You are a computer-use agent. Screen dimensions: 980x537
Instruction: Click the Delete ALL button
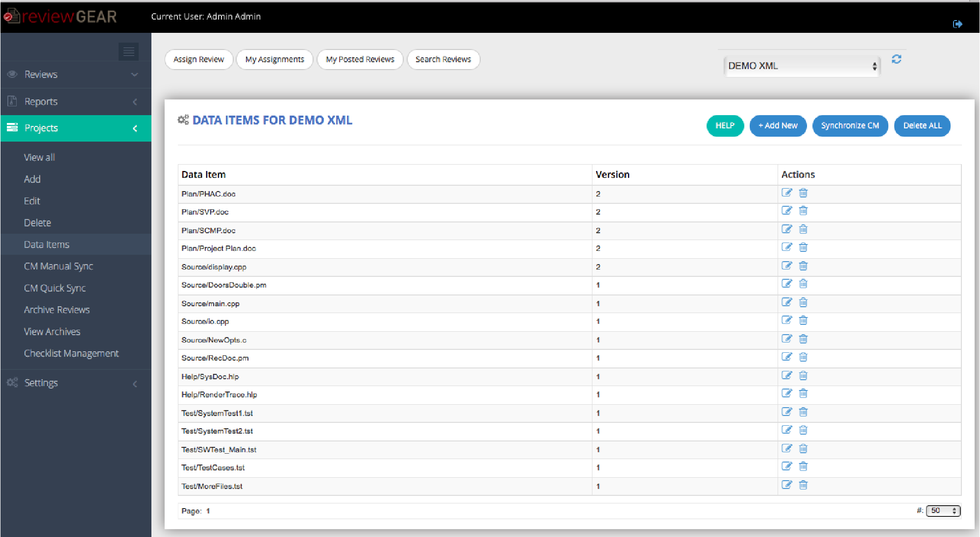point(922,125)
